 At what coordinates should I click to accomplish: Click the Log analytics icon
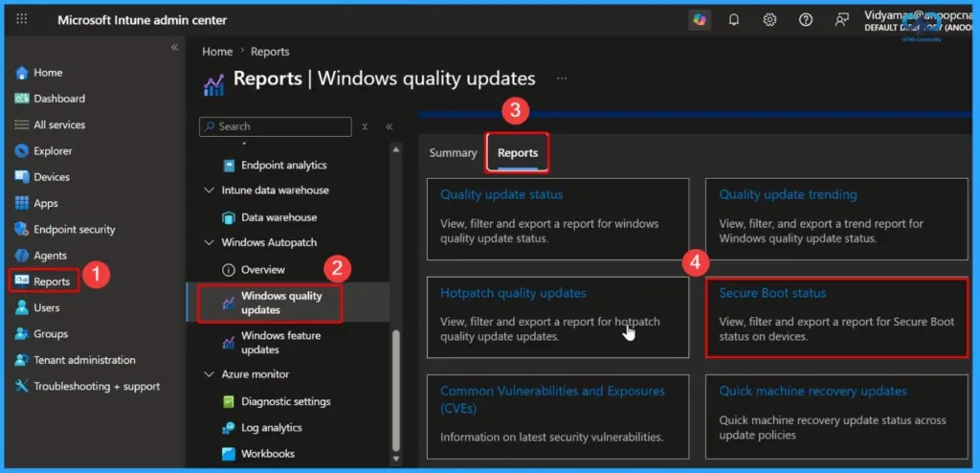[x=229, y=428]
